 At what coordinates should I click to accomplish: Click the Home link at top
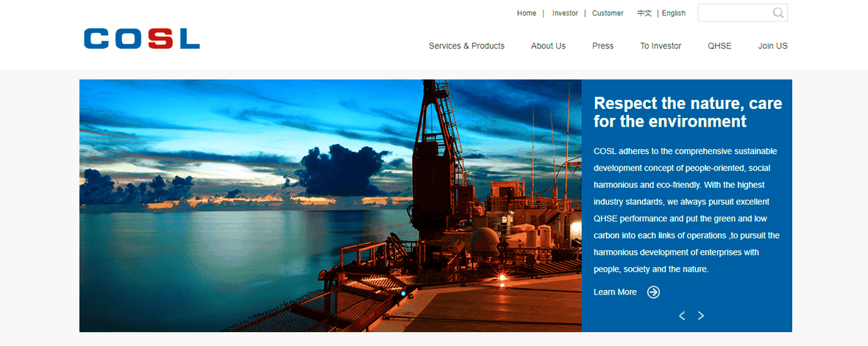click(x=527, y=13)
